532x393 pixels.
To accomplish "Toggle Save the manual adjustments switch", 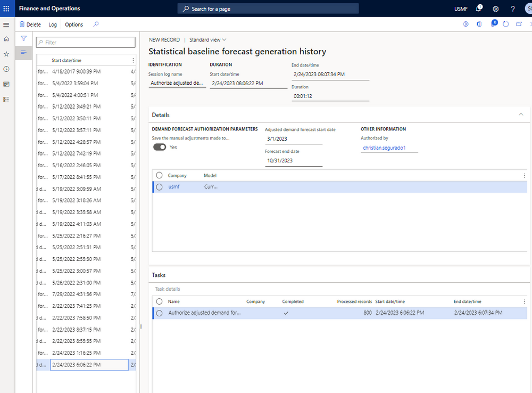I will click(160, 147).
